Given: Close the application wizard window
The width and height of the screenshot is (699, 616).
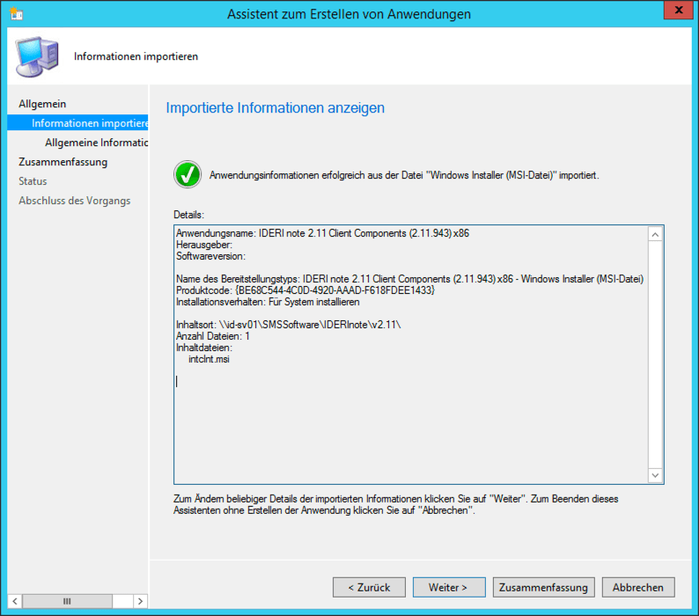Looking at the screenshot, I should [678, 10].
